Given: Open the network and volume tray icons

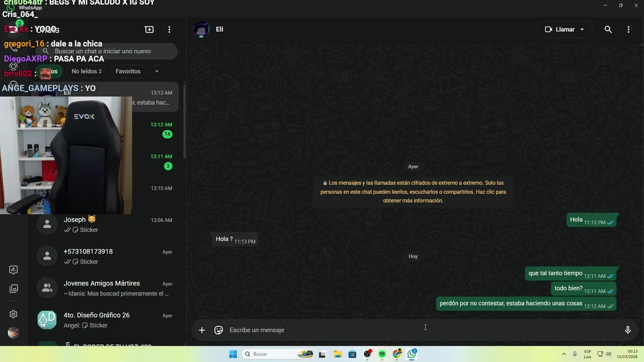Looking at the screenshot, I should click(604, 354).
